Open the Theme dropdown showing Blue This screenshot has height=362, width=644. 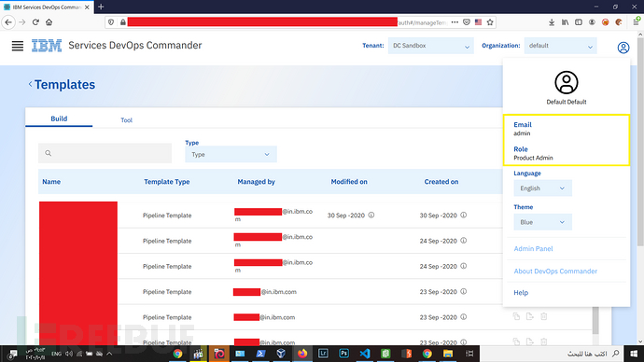tap(542, 222)
